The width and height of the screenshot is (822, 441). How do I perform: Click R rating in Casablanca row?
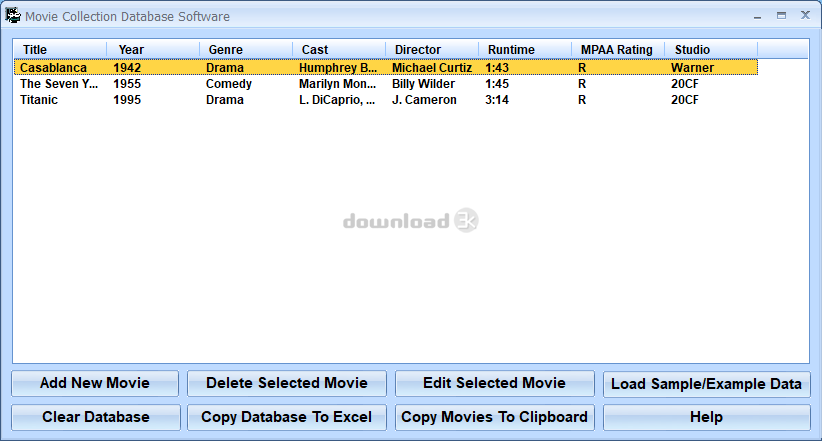pos(582,68)
